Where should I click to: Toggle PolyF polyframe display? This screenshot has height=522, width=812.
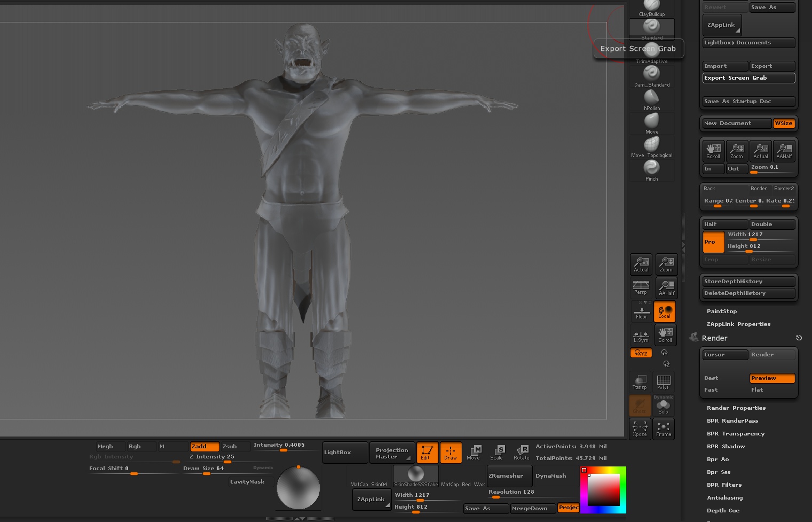click(x=664, y=381)
